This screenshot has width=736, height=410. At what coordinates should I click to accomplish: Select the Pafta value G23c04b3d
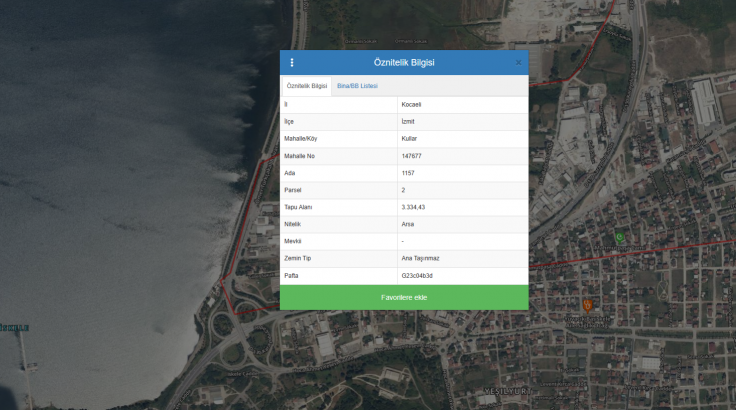pyautogui.click(x=417, y=275)
